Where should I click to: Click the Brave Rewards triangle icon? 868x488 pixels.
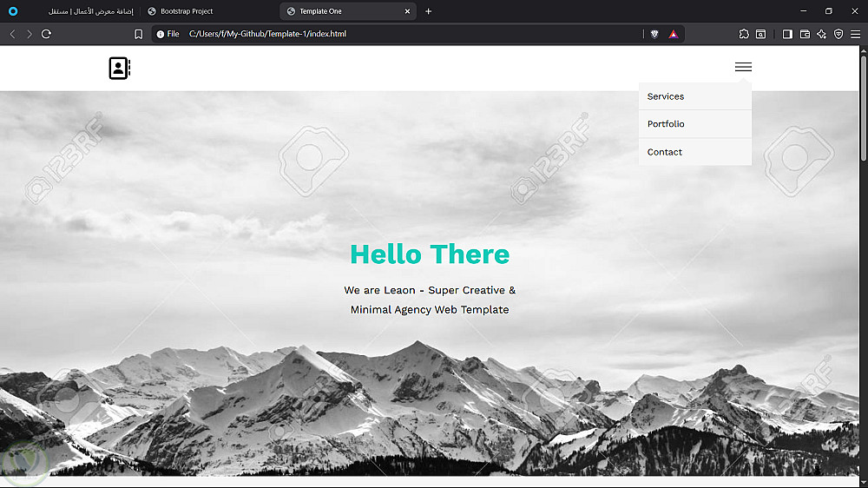pos(674,34)
